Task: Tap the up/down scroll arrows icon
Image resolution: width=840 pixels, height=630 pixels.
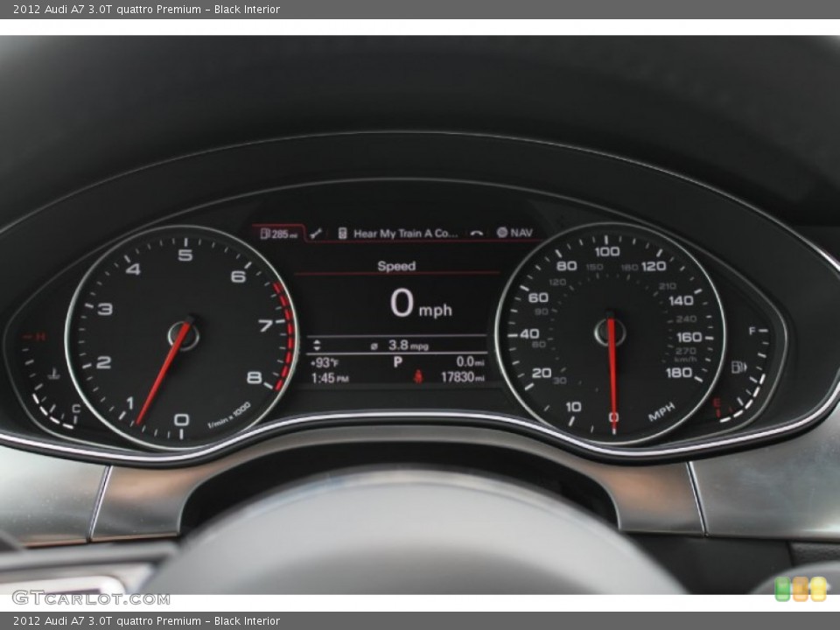Action: pos(317,345)
